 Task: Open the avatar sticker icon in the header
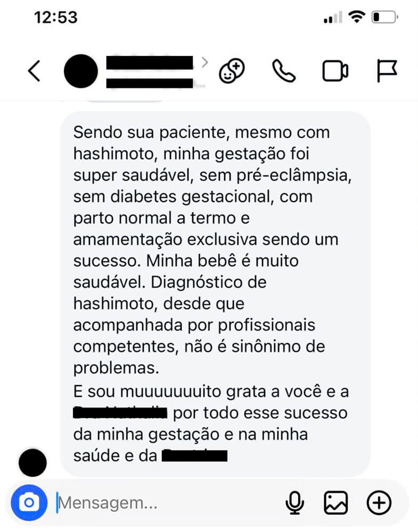coord(232,71)
